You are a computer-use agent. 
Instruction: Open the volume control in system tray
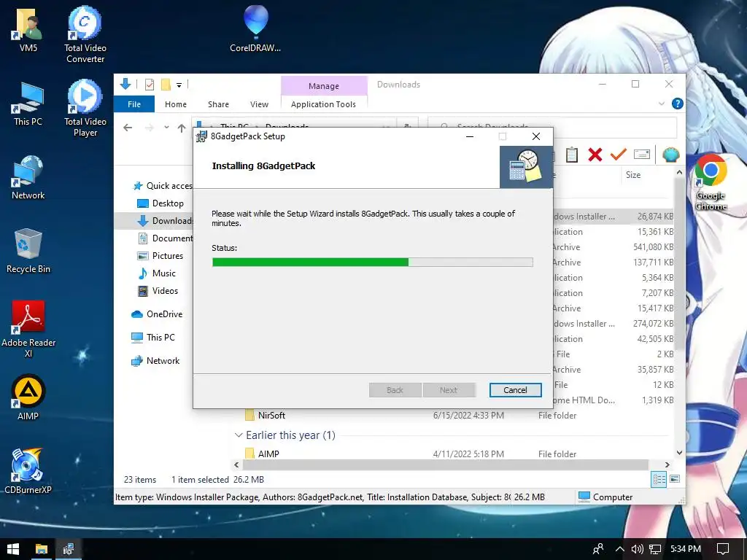point(637,549)
